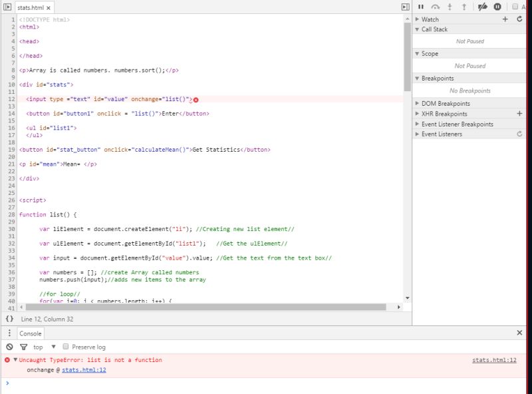This screenshot has width=532, height=394.
Task: Enable pause on exceptions
Action: pos(497,6)
